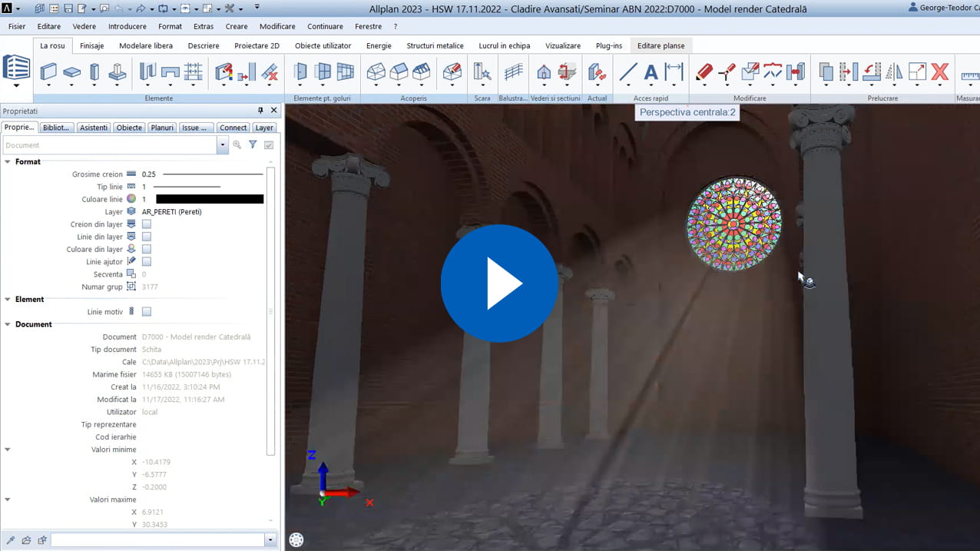Select the Dimension line tool
980x551 pixels.
point(674,72)
